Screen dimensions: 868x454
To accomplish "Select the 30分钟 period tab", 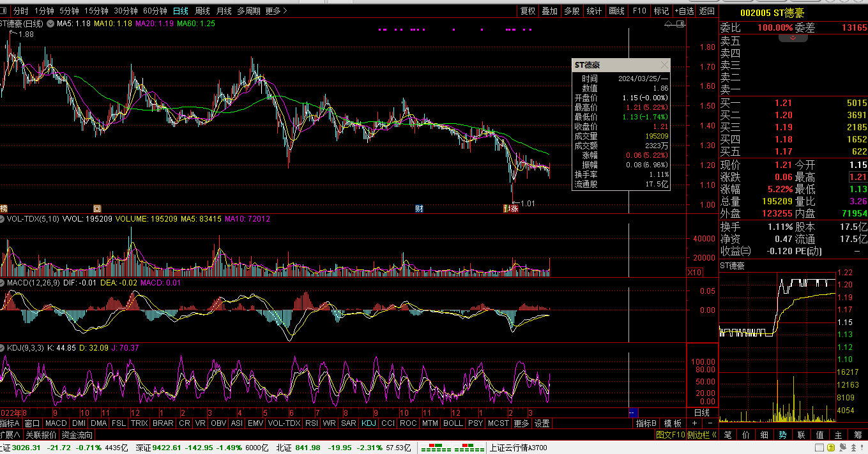I will pyautogui.click(x=126, y=11).
